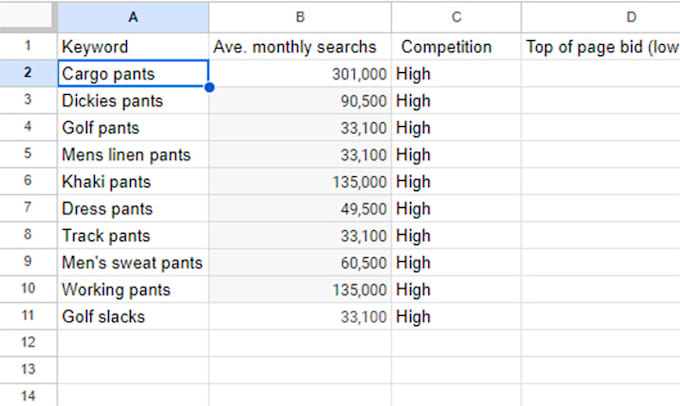Select the "Mens linen pants" cell
The width and height of the screenshot is (680, 406).
pyautogui.click(x=133, y=154)
